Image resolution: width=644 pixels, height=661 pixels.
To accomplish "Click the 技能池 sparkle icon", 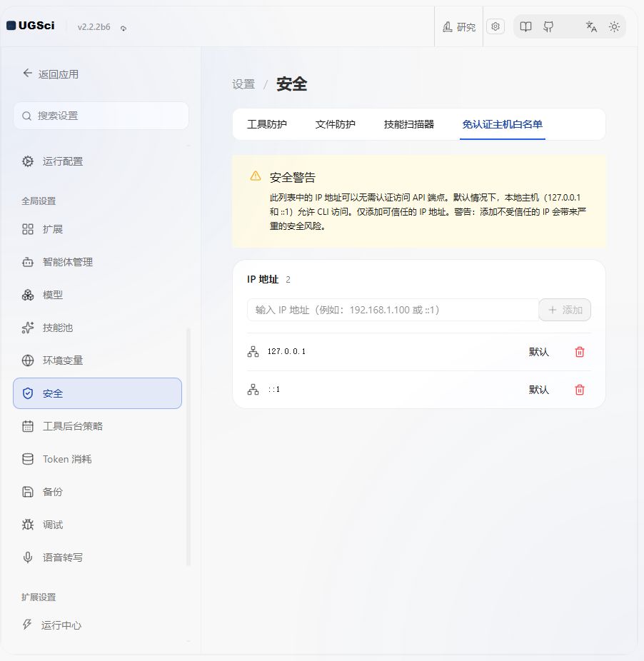I will click(x=28, y=328).
